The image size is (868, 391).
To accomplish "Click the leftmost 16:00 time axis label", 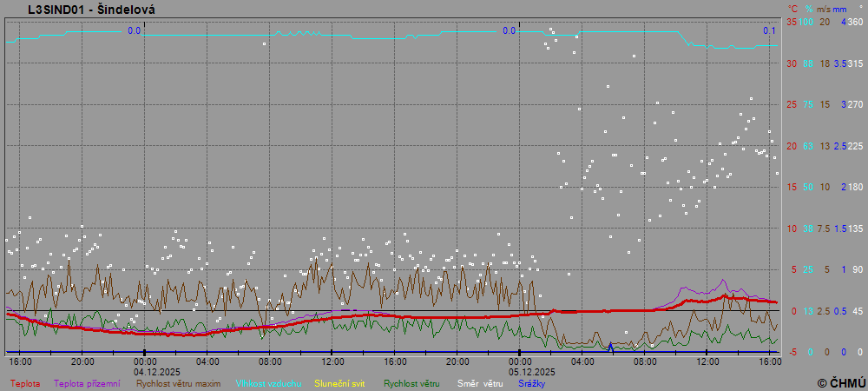I will 20,361.
